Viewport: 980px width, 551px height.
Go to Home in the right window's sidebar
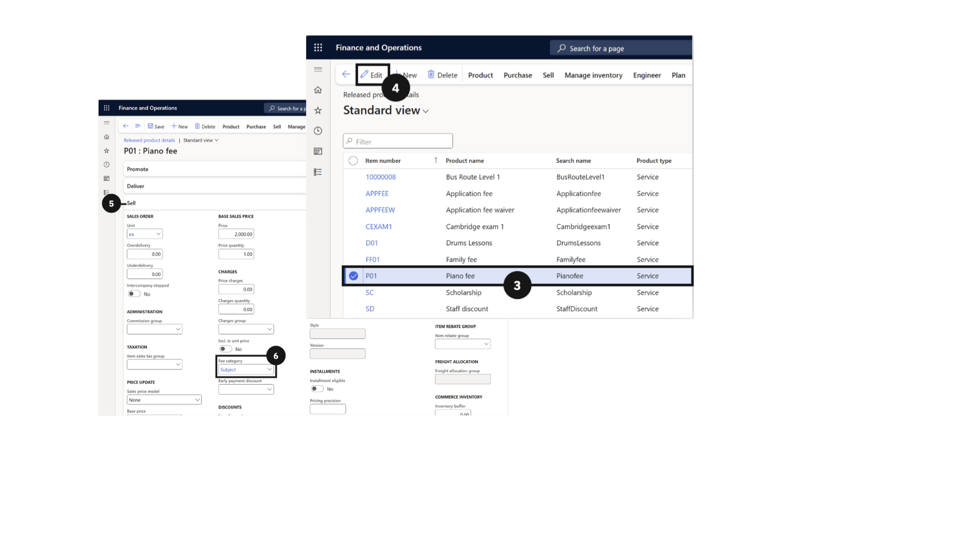pyautogui.click(x=318, y=90)
